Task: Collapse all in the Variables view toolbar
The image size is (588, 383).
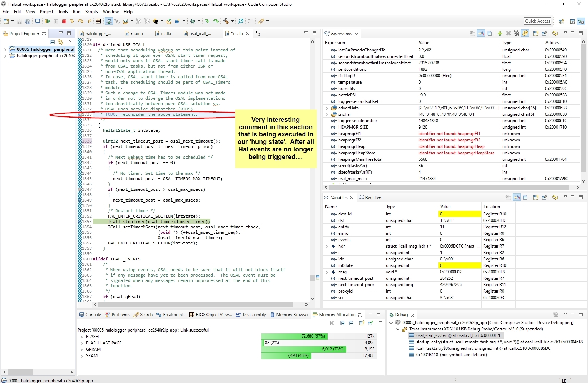Action: (525, 198)
